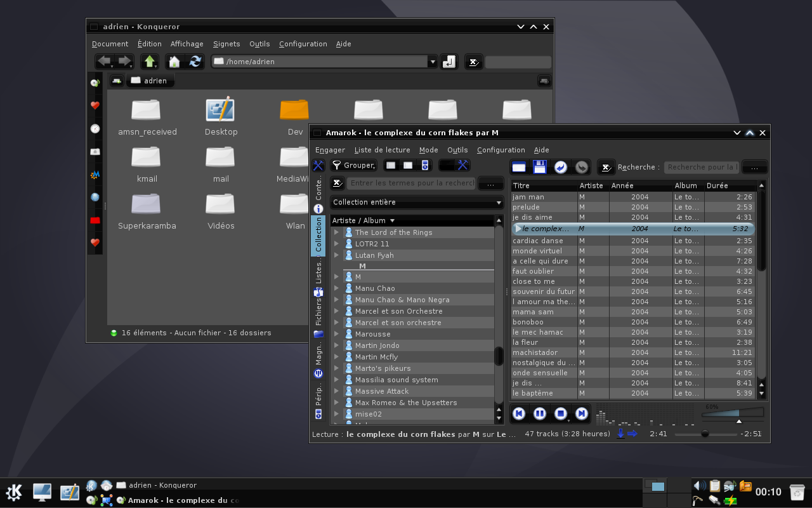812x508 pixels.
Task: Sort playlist by Durée column
Action: pos(730,185)
